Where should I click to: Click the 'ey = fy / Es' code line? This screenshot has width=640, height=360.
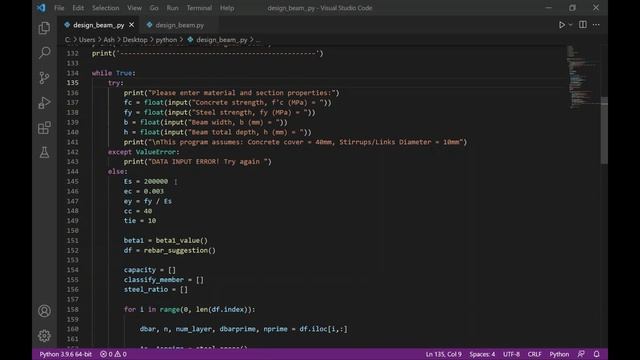pyautogui.click(x=148, y=201)
